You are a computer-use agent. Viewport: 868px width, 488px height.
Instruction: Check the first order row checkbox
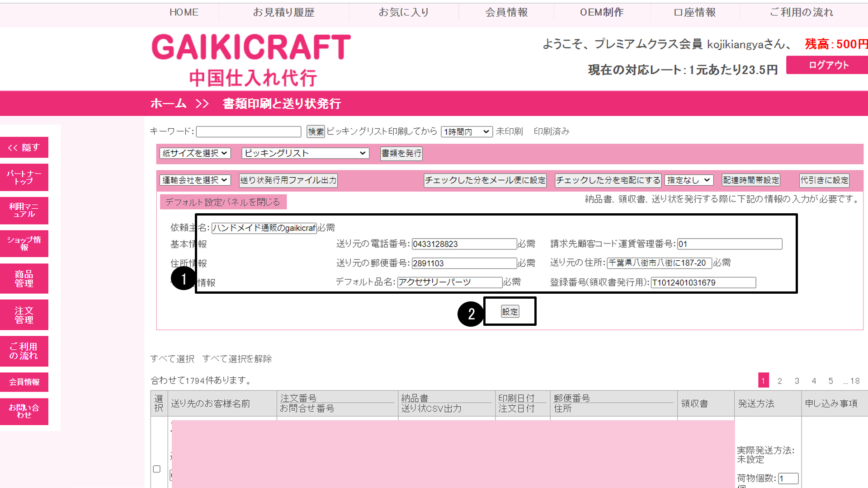pos(157,469)
